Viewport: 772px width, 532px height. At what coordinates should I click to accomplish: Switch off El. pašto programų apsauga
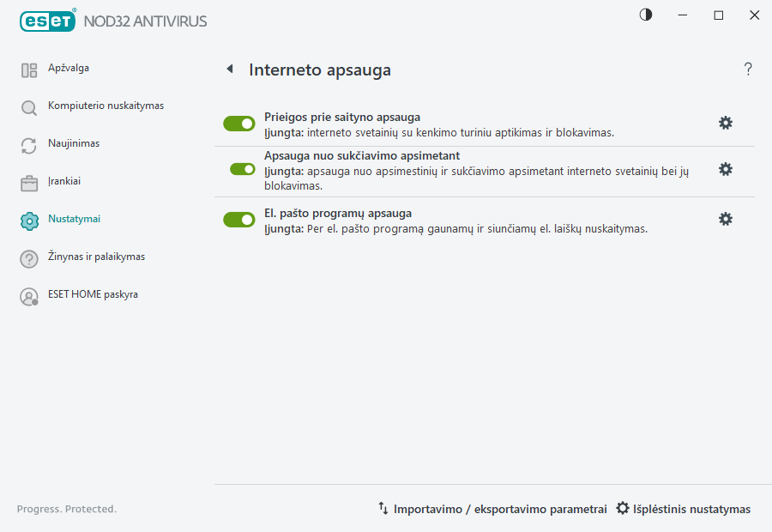click(x=238, y=219)
